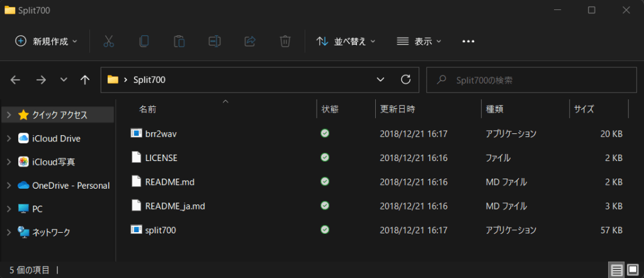
Task: Switch to details view layout
Action: click(616, 270)
